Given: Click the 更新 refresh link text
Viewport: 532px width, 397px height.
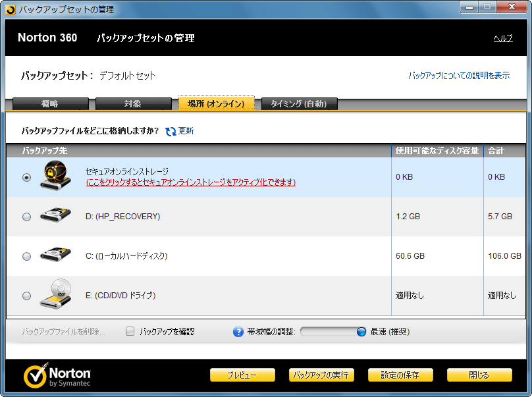Looking at the screenshot, I should [186, 131].
